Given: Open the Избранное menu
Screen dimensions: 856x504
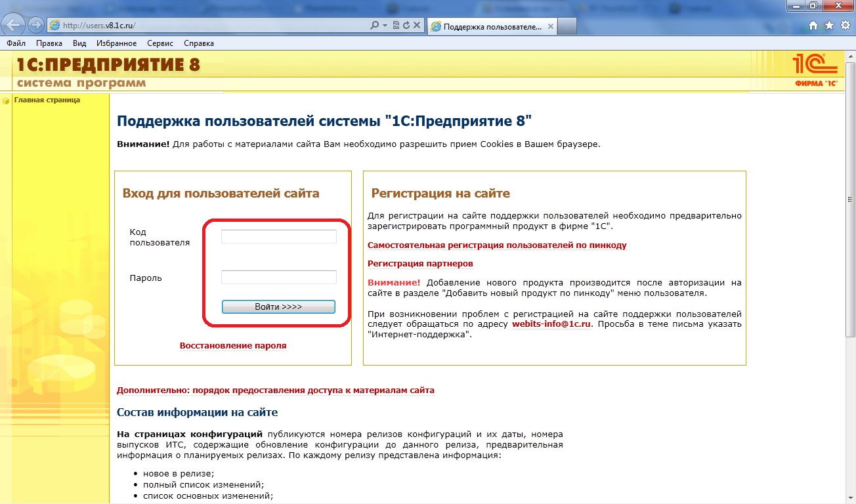Looking at the screenshot, I should click(x=116, y=43).
